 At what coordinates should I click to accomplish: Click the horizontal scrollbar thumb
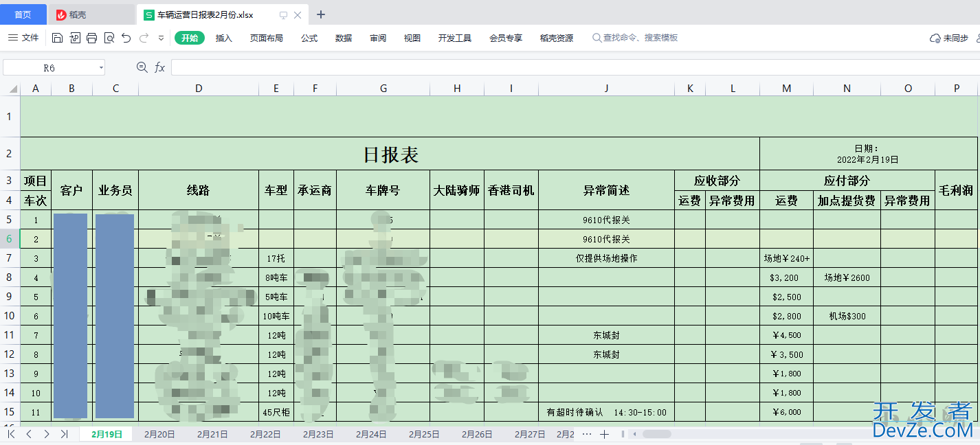point(656,434)
